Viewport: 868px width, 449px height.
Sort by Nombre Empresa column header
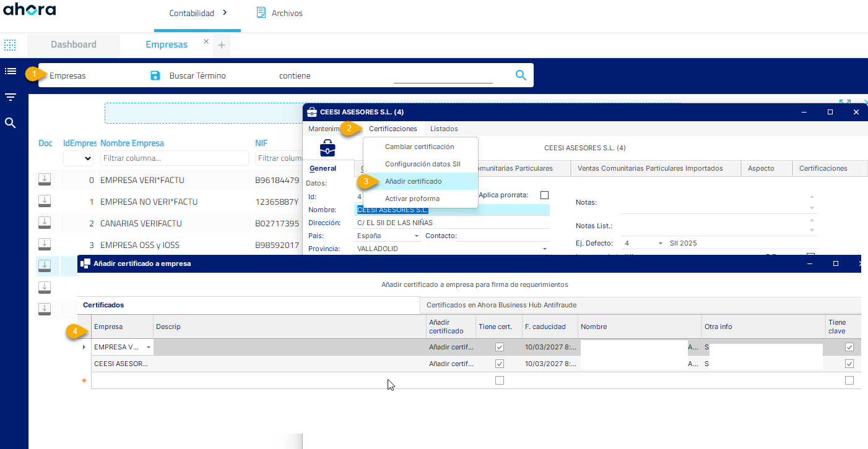(x=132, y=143)
